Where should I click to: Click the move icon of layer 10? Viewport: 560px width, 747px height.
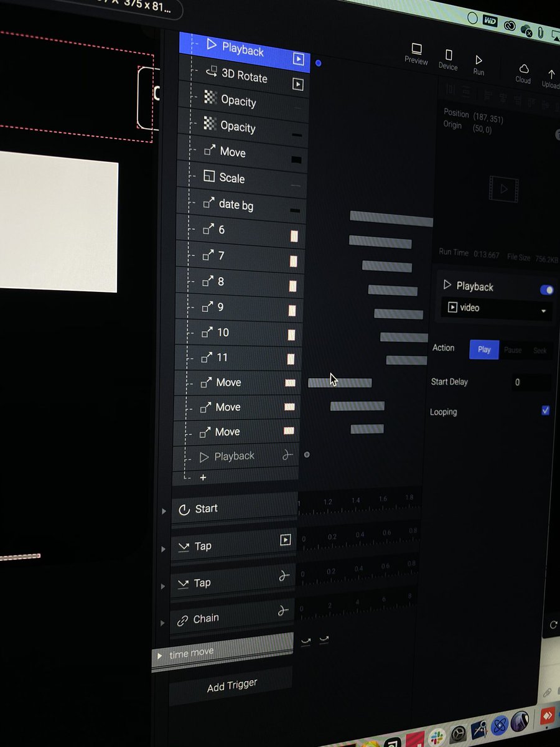pyautogui.click(x=208, y=332)
